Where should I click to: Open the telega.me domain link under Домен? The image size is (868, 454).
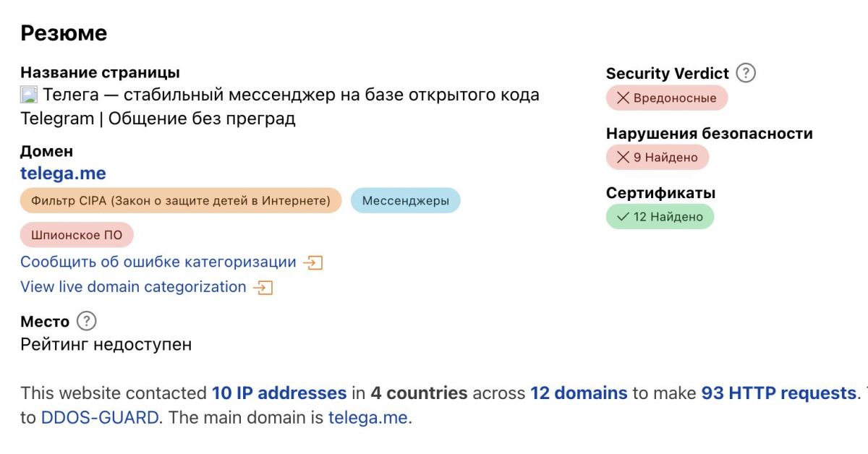tap(63, 174)
